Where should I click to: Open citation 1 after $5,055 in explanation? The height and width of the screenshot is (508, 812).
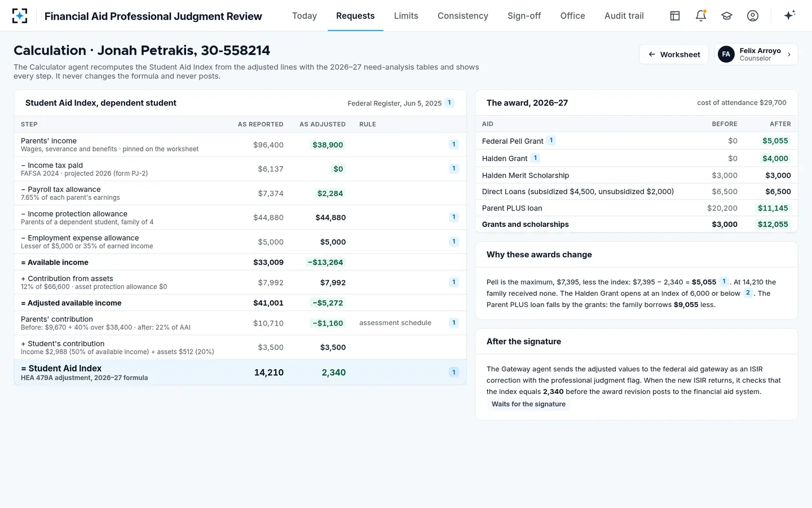click(x=724, y=282)
